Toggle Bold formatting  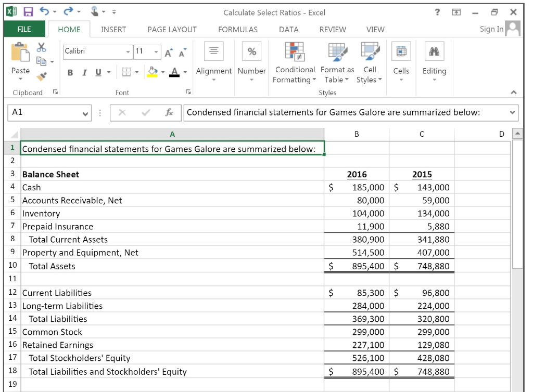tap(70, 72)
